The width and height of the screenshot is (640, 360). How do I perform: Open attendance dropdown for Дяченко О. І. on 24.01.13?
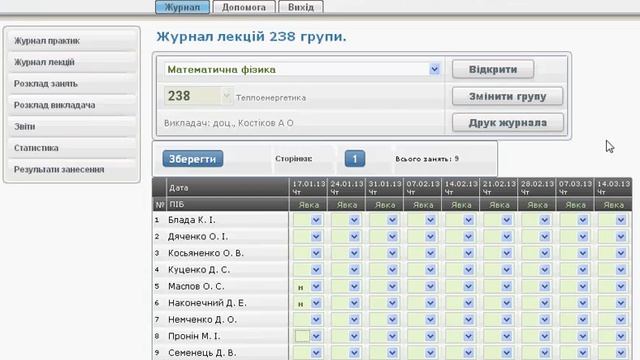click(x=354, y=237)
